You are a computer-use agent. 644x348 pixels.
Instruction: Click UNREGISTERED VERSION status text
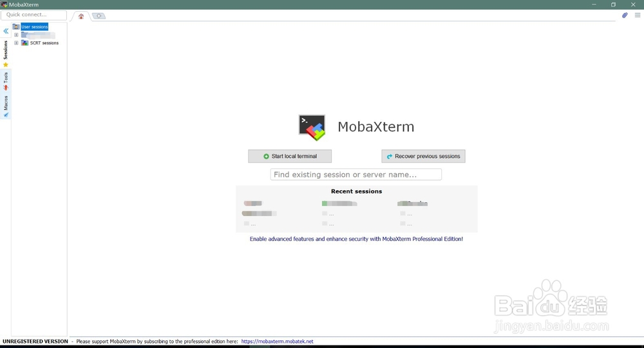pyautogui.click(x=35, y=342)
